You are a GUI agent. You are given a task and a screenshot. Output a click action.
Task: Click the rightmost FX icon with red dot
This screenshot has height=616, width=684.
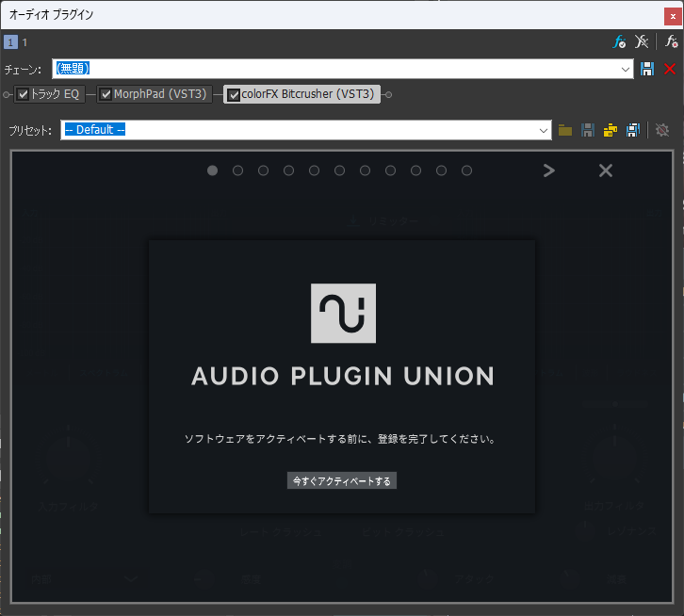tap(671, 42)
